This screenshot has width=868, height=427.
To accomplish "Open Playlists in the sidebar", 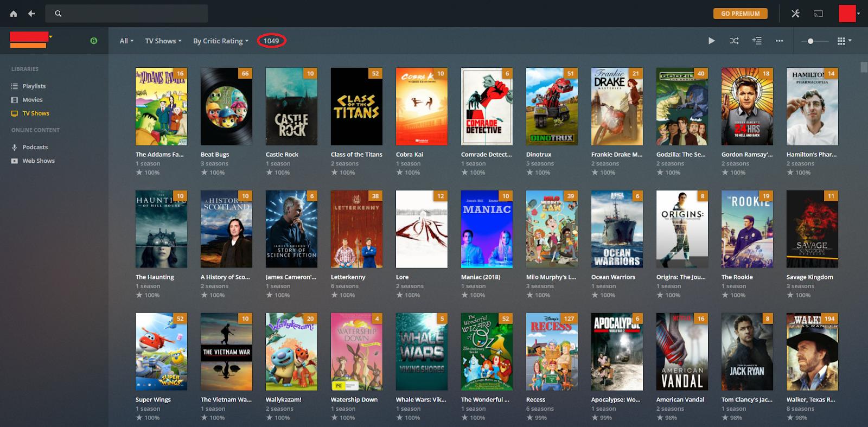I will (34, 86).
